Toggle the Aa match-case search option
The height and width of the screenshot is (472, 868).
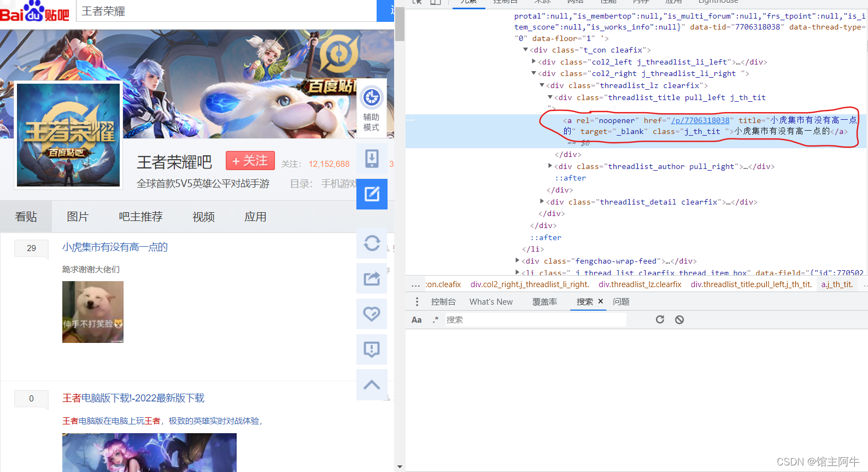point(417,319)
